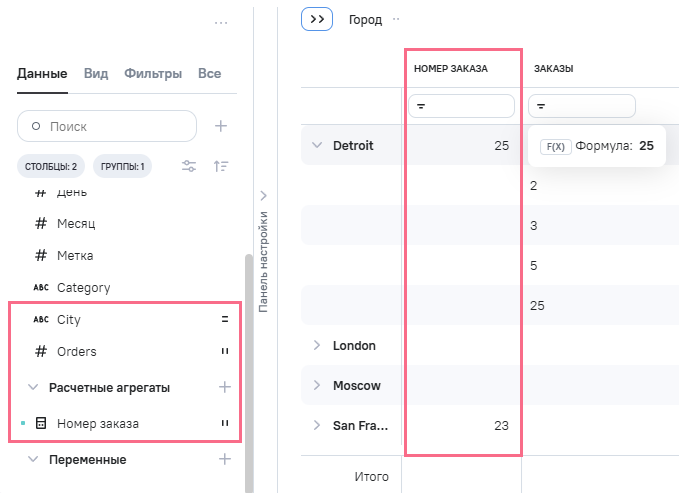Click the settings sliders icon near column chips
Viewport: 679px width, 493px height.
pyautogui.click(x=189, y=166)
